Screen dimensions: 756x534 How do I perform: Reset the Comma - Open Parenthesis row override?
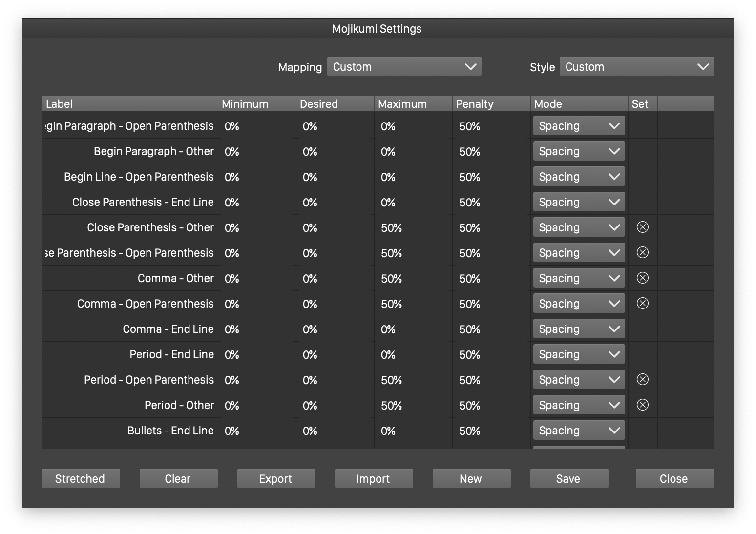coord(642,304)
